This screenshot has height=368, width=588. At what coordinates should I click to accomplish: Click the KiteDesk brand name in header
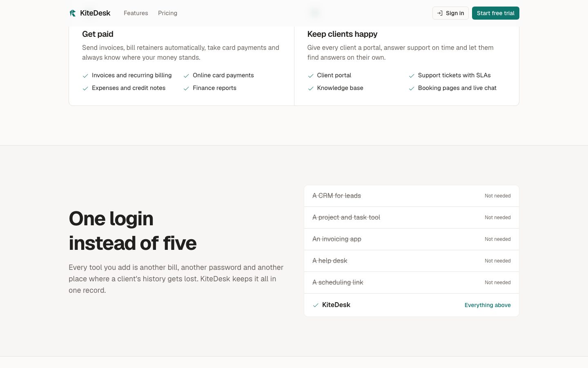(95, 13)
